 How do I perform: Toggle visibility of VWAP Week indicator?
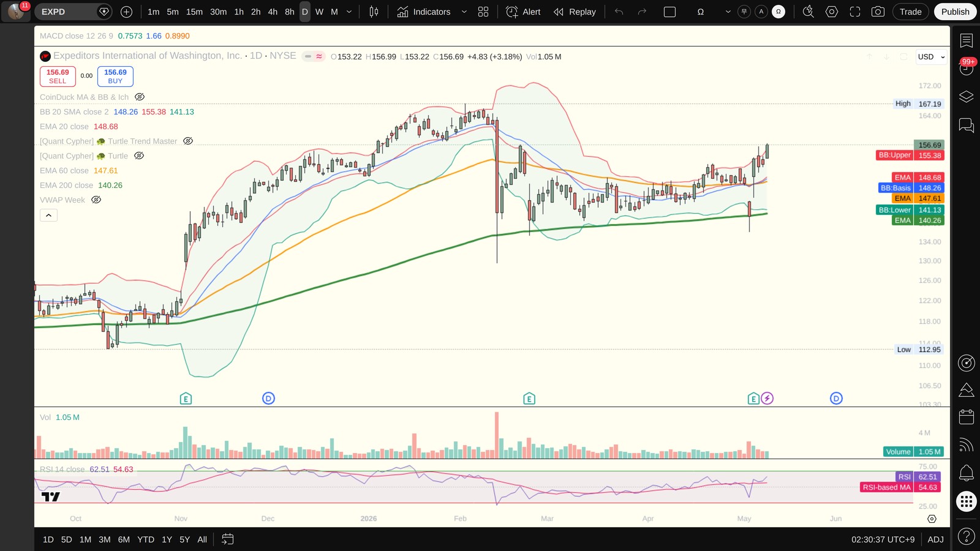tap(96, 200)
